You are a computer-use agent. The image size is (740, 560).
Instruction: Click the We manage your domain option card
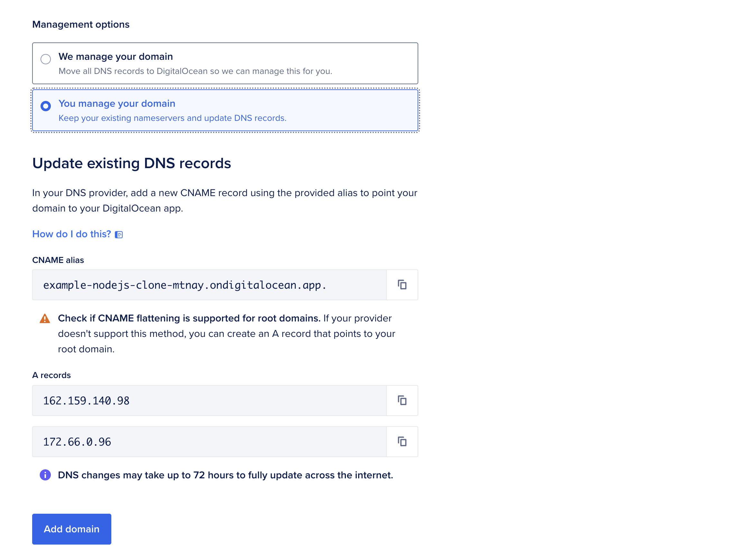225,63
